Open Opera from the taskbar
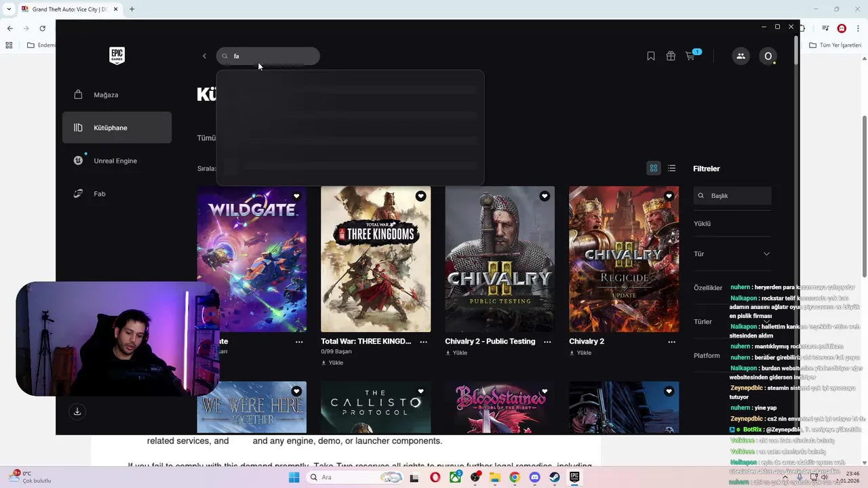 (435, 477)
